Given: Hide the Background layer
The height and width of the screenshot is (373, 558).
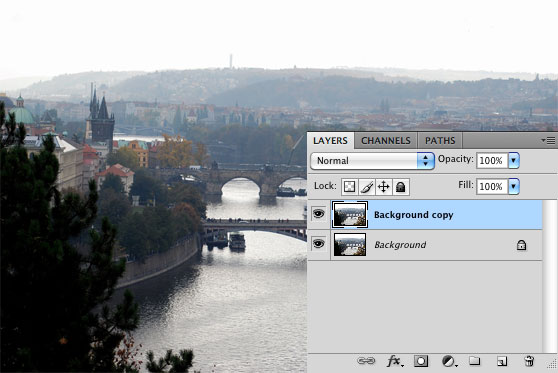Looking at the screenshot, I should [x=319, y=244].
